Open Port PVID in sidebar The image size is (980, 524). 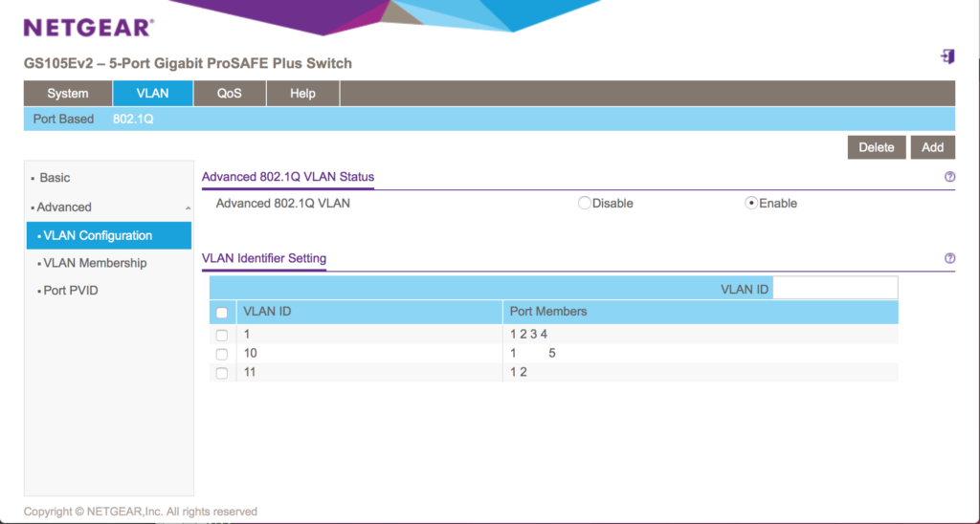[71, 291]
